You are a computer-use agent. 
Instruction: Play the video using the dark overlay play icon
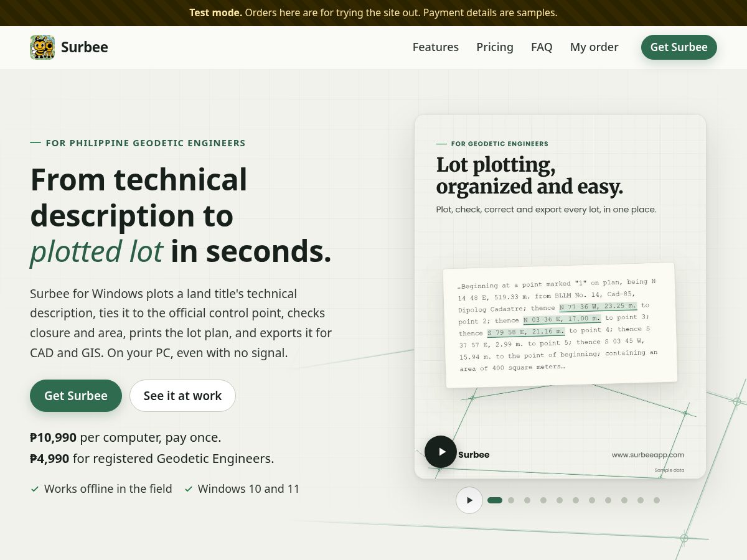[441, 452]
